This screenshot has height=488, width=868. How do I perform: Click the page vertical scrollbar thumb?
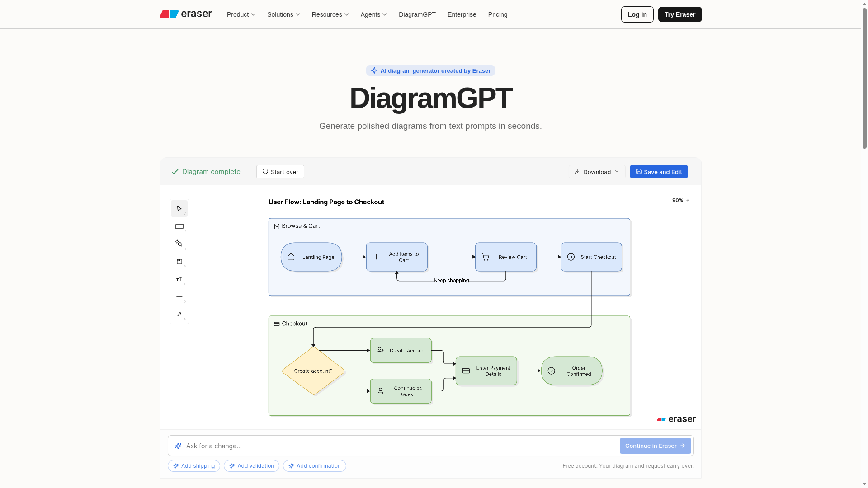pos(864,78)
